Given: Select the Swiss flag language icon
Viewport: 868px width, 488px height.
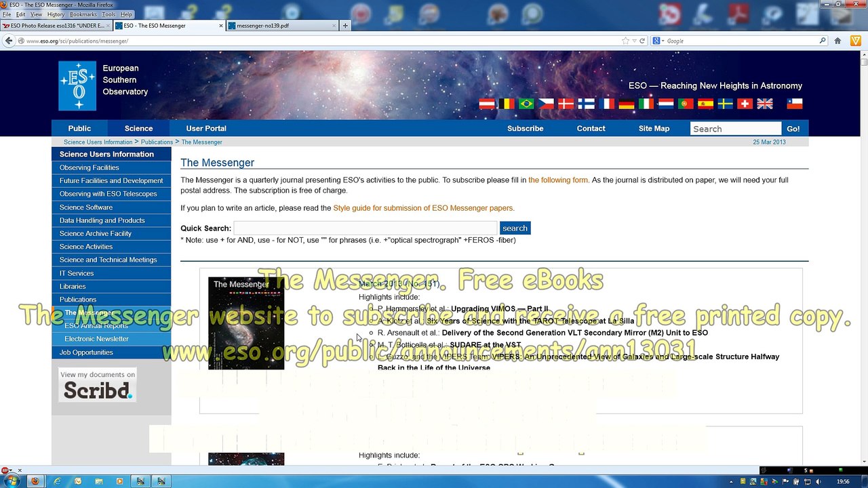Looking at the screenshot, I should (x=745, y=104).
